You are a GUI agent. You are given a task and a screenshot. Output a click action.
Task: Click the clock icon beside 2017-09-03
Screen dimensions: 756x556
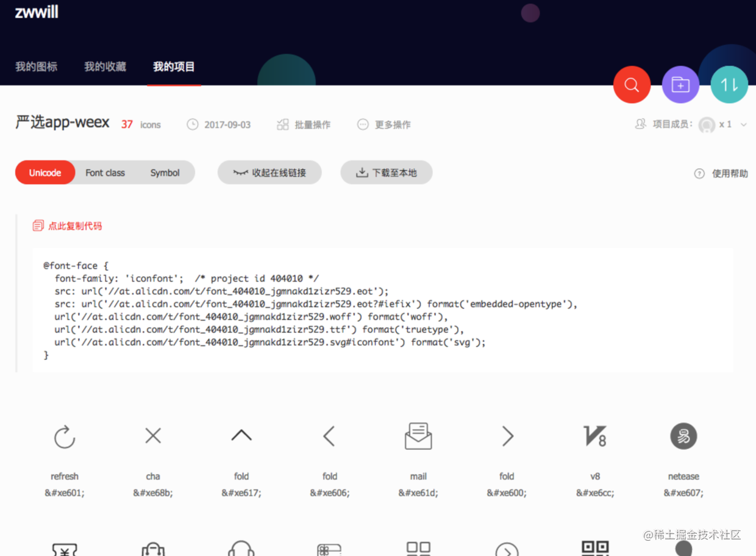click(x=193, y=124)
